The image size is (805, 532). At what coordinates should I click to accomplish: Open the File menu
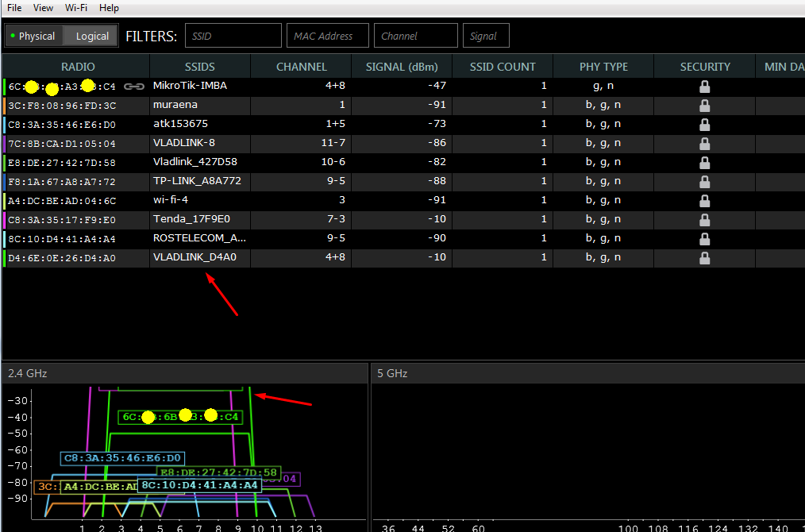(x=14, y=8)
